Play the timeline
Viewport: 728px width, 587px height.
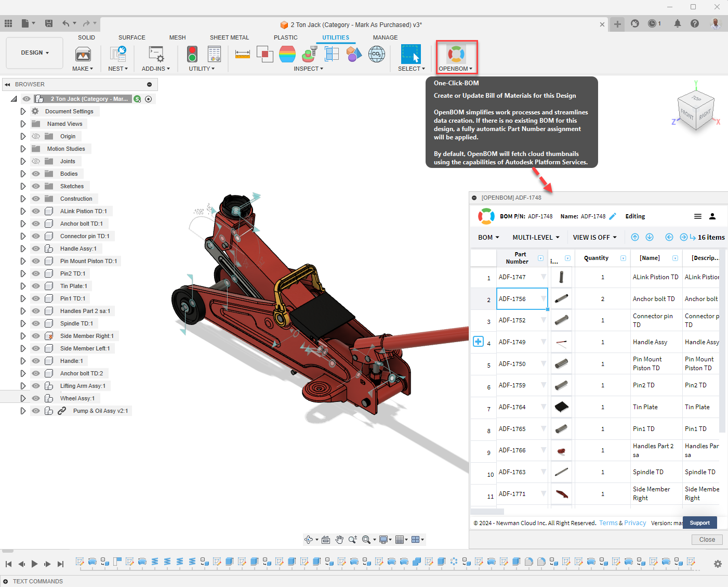coord(34,564)
